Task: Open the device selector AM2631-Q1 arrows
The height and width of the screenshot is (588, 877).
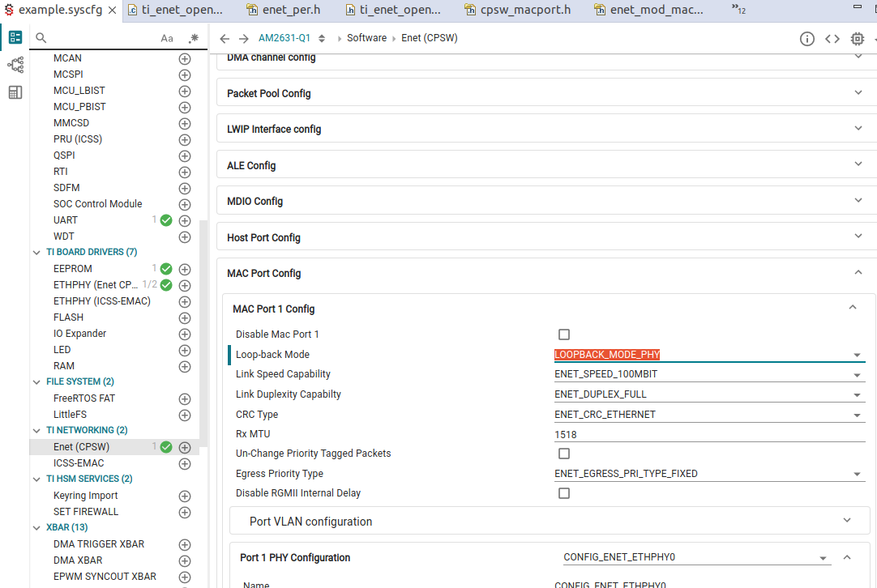Action: pos(322,39)
